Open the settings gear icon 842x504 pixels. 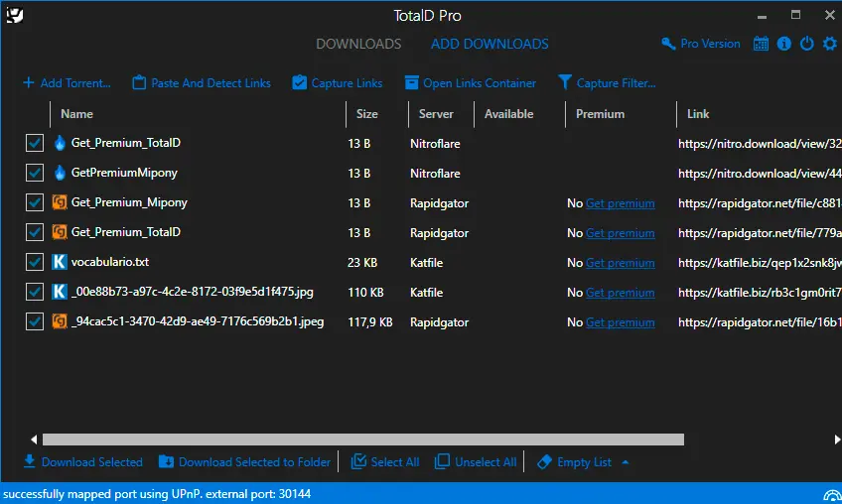tap(830, 44)
